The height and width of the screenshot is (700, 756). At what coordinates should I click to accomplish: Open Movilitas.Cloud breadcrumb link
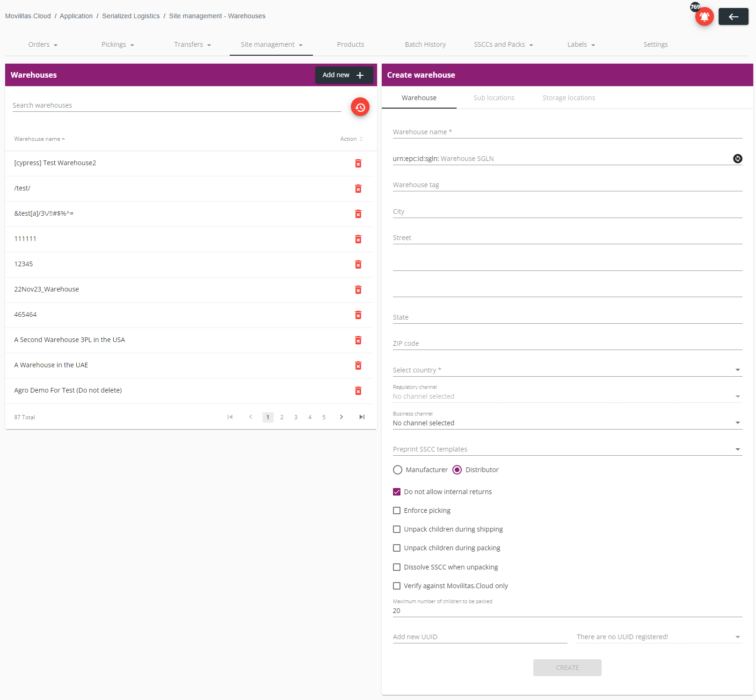pyautogui.click(x=28, y=16)
